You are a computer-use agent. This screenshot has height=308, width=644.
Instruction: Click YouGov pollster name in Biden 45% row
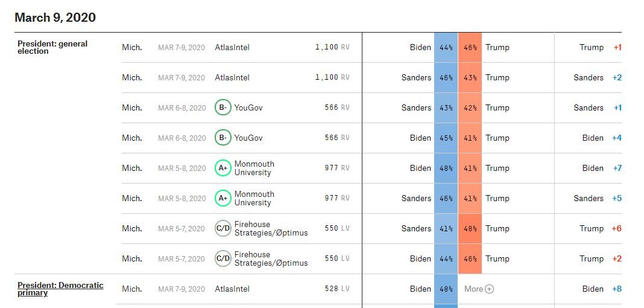click(x=248, y=138)
